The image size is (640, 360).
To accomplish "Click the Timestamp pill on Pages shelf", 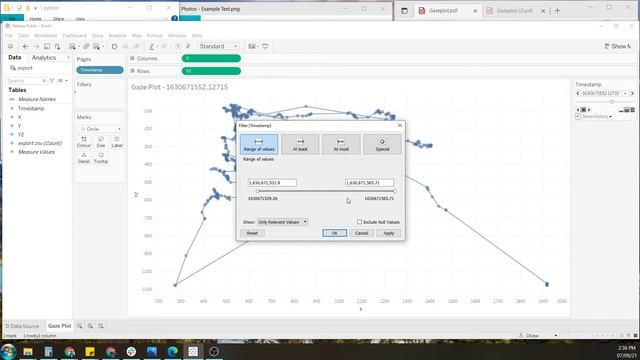I will [x=100, y=70].
